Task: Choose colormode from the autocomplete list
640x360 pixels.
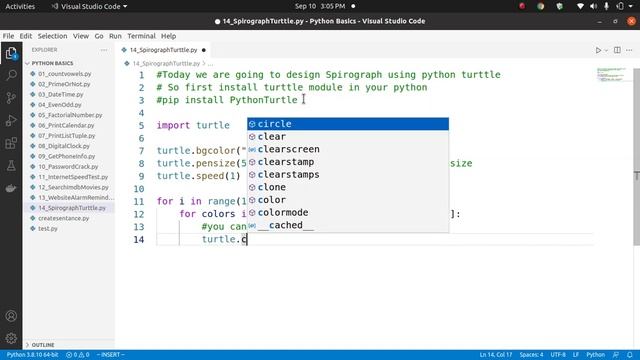Action: [x=348, y=212]
